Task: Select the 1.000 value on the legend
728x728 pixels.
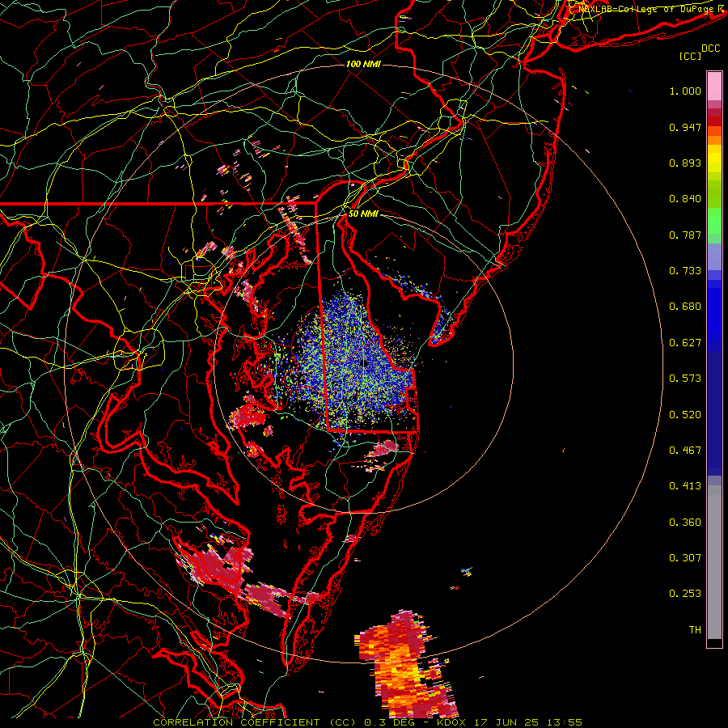Action: 685,91
